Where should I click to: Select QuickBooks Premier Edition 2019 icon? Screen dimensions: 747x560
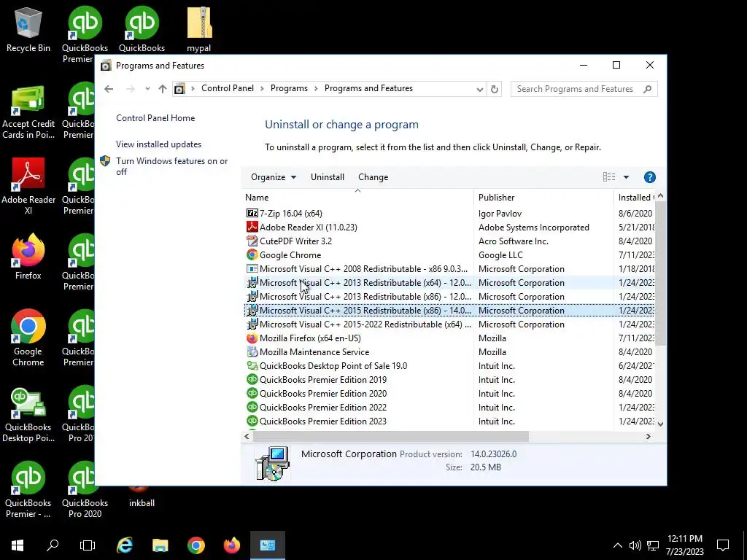252,379
